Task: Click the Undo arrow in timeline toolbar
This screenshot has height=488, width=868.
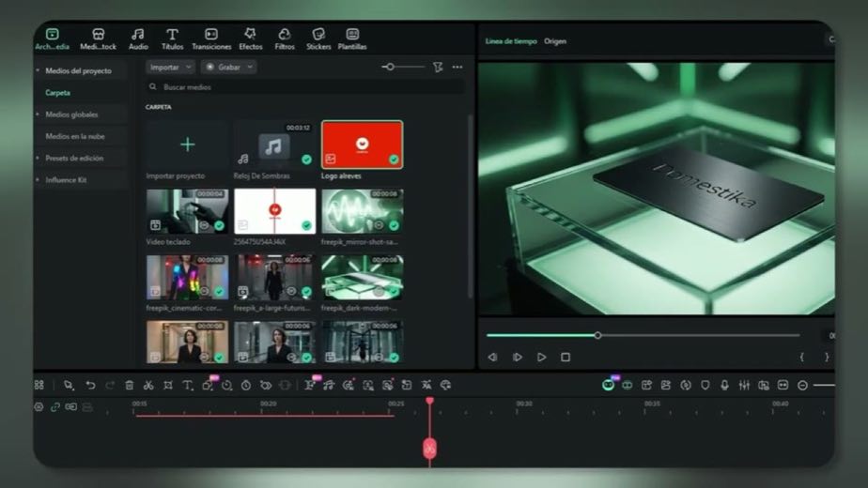Action: (x=90, y=385)
